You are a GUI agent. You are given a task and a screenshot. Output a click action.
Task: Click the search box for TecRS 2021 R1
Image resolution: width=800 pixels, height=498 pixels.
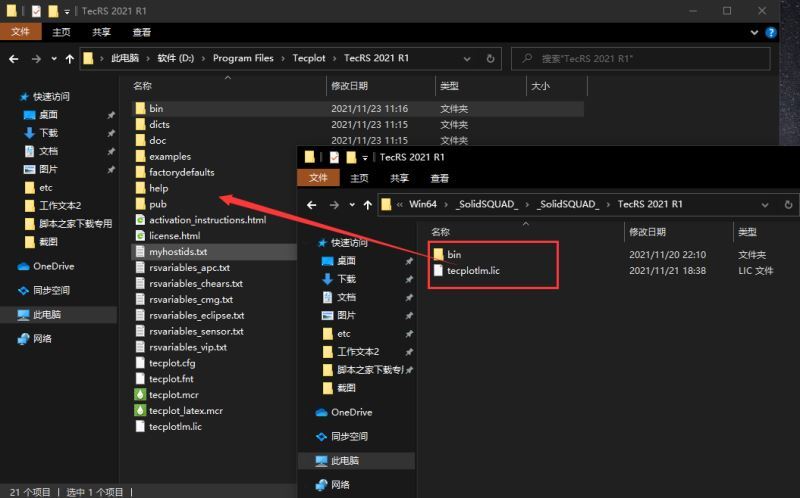coord(640,59)
